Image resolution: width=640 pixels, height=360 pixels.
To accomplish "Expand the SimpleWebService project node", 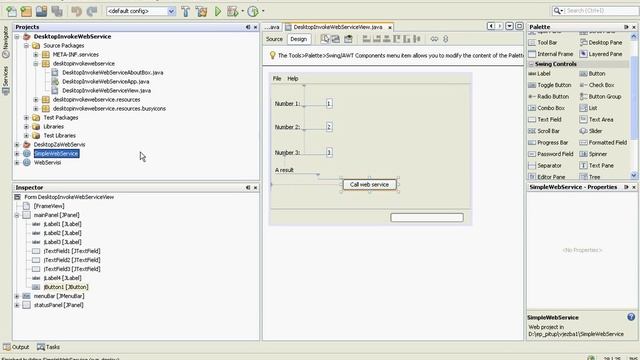I will pyautogui.click(x=17, y=153).
